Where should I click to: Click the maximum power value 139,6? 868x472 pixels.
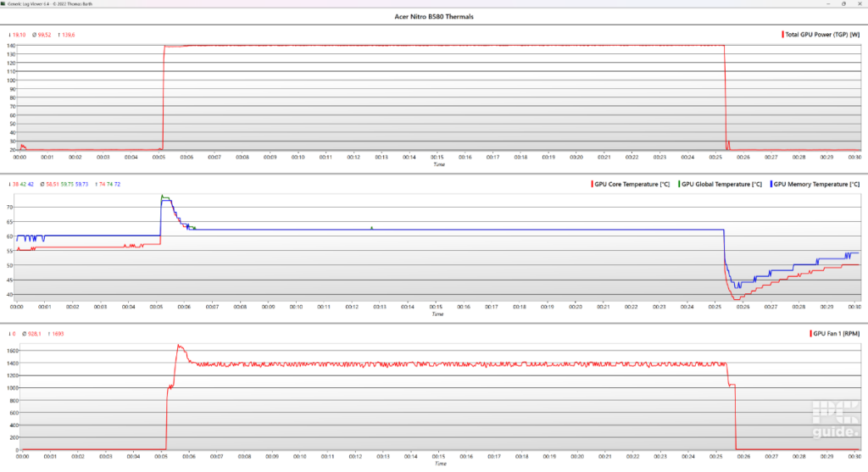(69, 35)
